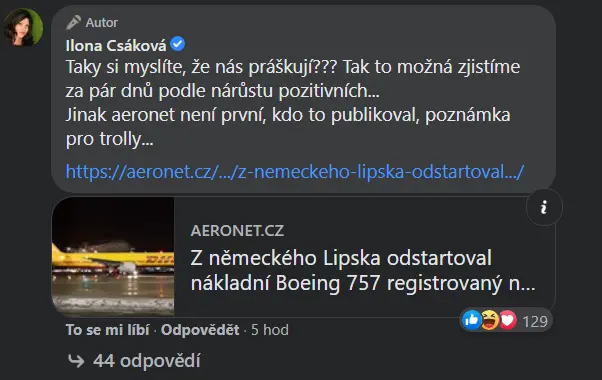Open Ilona Csáková's profile picture

pyautogui.click(x=23, y=27)
